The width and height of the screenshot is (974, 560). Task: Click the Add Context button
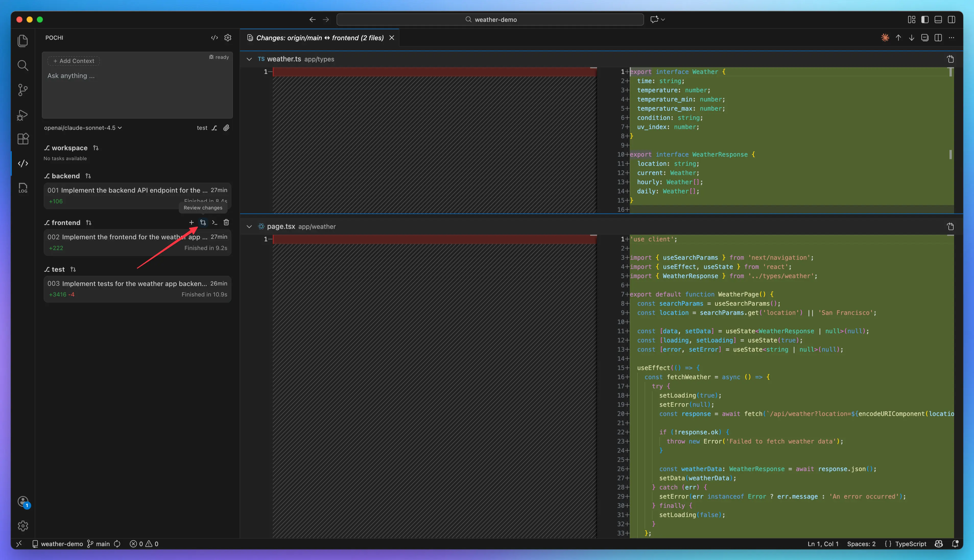coord(74,61)
